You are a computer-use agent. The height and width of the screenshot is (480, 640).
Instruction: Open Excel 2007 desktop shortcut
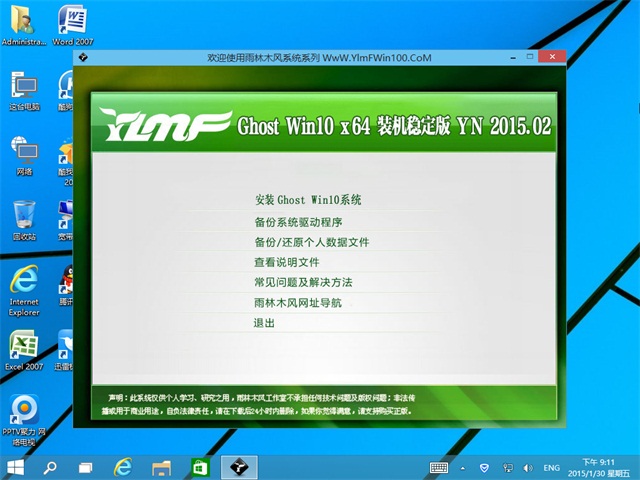click(24, 350)
